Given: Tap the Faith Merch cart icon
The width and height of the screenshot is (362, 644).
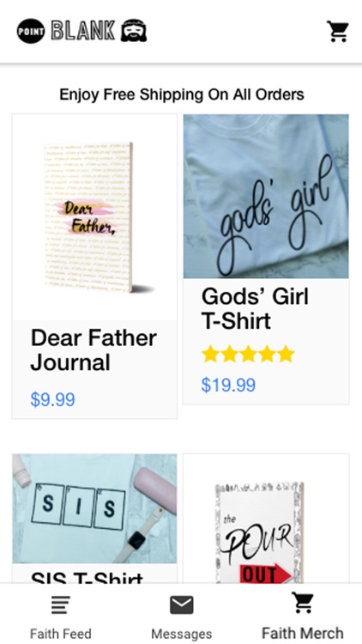Looking at the screenshot, I should 303,603.
